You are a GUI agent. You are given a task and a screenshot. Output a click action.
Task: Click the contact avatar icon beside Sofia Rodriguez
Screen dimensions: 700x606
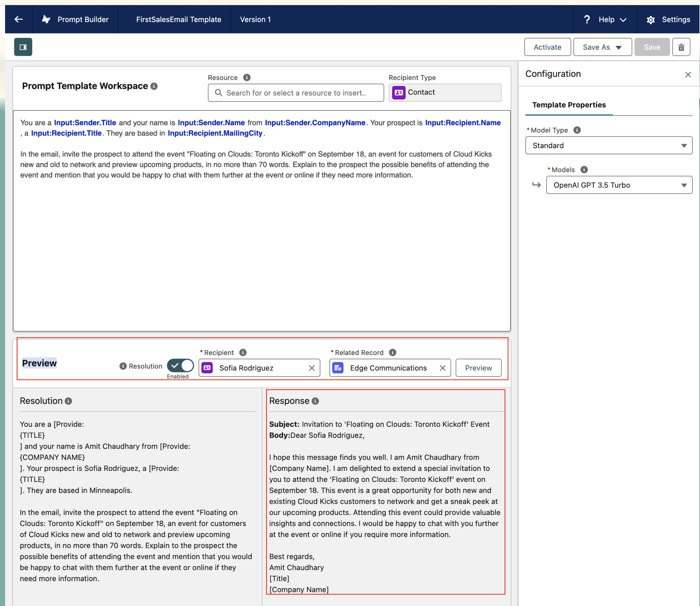click(x=207, y=368)
